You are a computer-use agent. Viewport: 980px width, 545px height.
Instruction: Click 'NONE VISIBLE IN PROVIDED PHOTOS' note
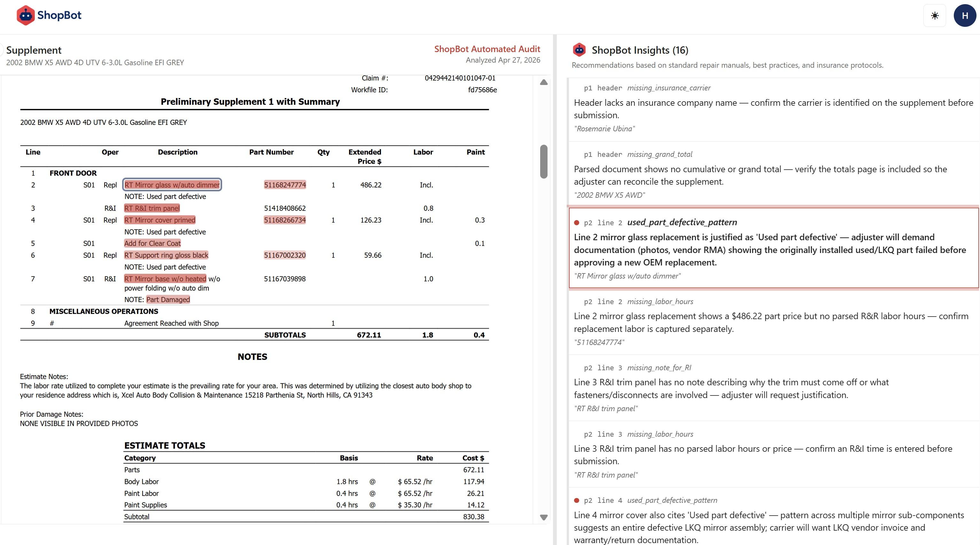click(79, 423)
